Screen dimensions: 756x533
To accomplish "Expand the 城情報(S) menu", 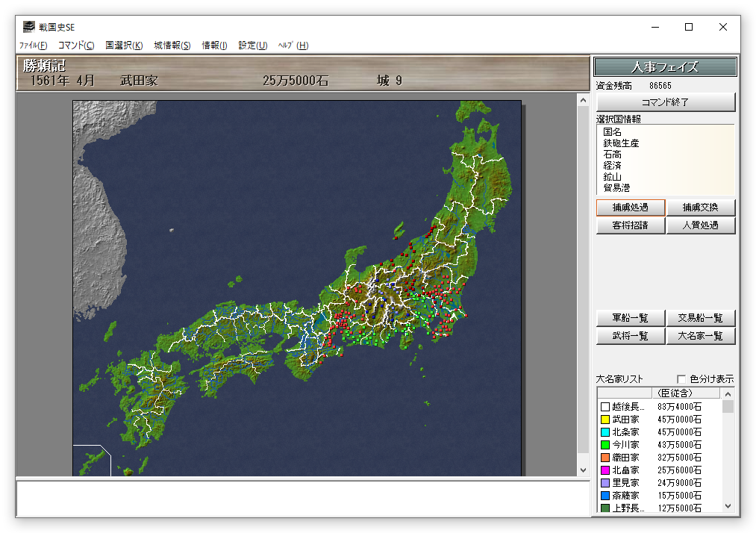I will (172, 46).
